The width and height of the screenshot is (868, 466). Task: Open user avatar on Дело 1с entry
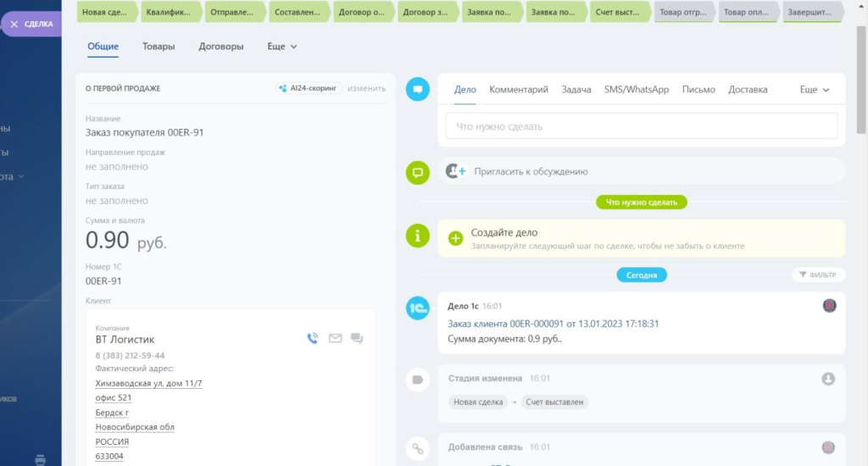(x=829, y=306)
